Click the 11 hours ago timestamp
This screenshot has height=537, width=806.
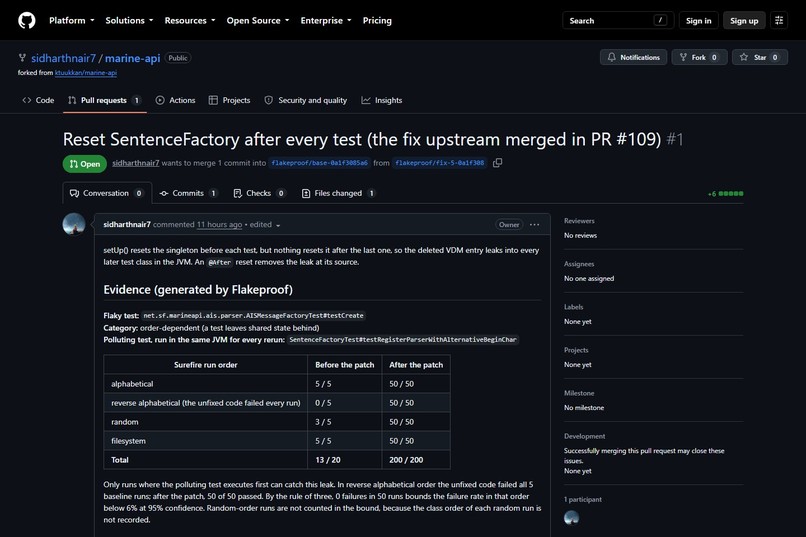[x=219, y=225]
